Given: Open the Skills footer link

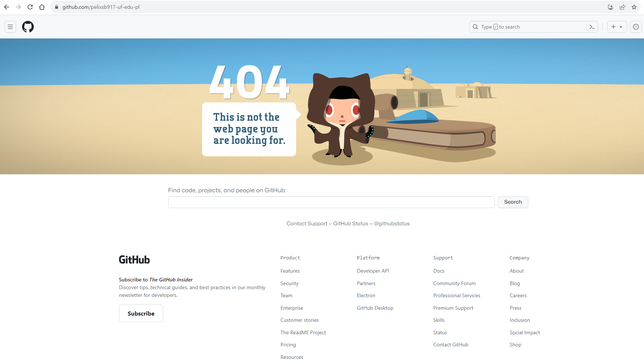Looking at the screenshot, I should (x=439, y=320).
